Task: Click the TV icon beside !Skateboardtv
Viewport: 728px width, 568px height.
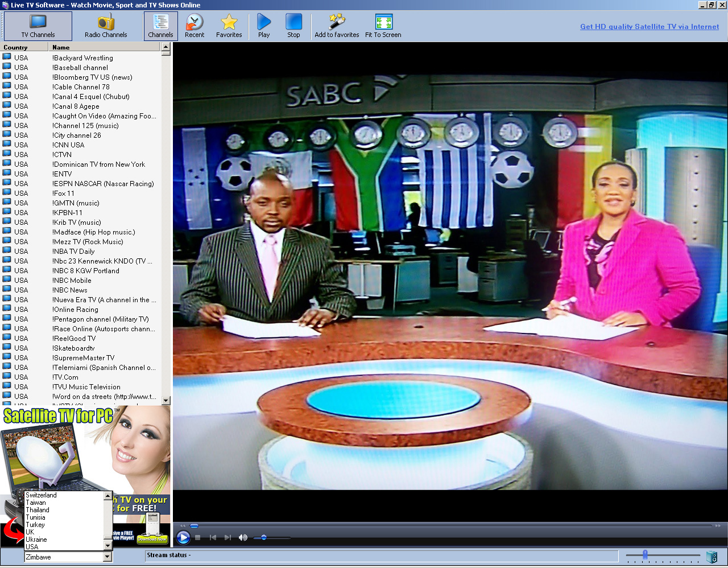Action: (7, 348)
